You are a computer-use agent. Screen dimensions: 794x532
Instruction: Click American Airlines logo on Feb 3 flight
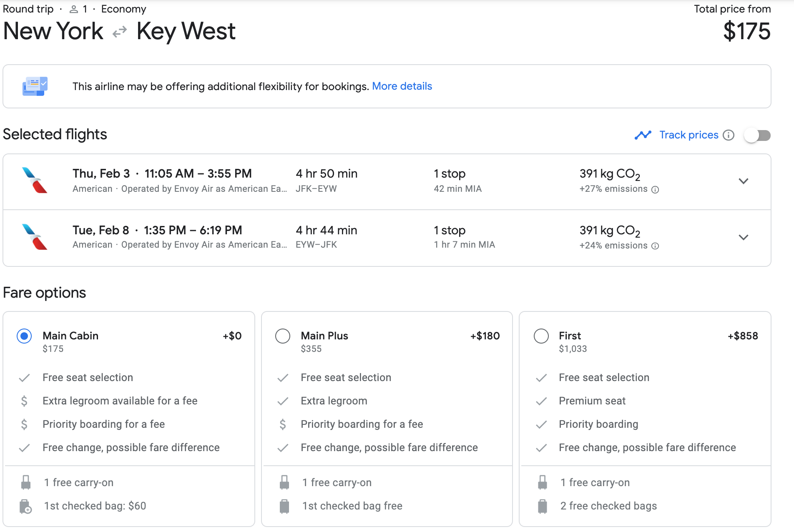pos(35,181)
